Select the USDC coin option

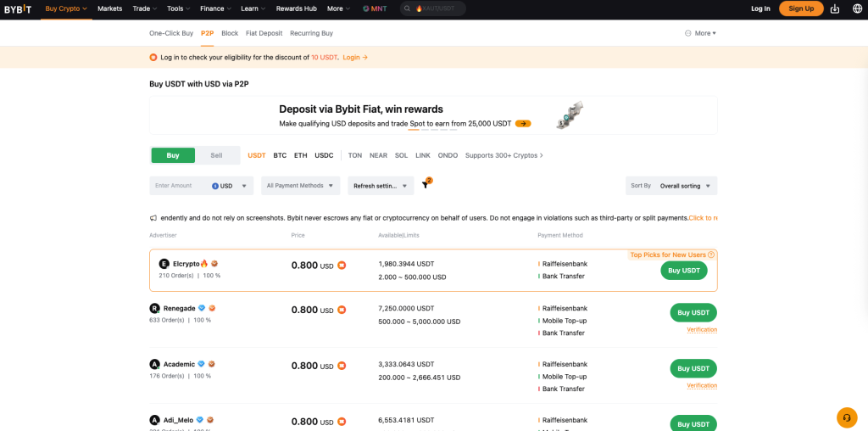(x=325, y=155)
